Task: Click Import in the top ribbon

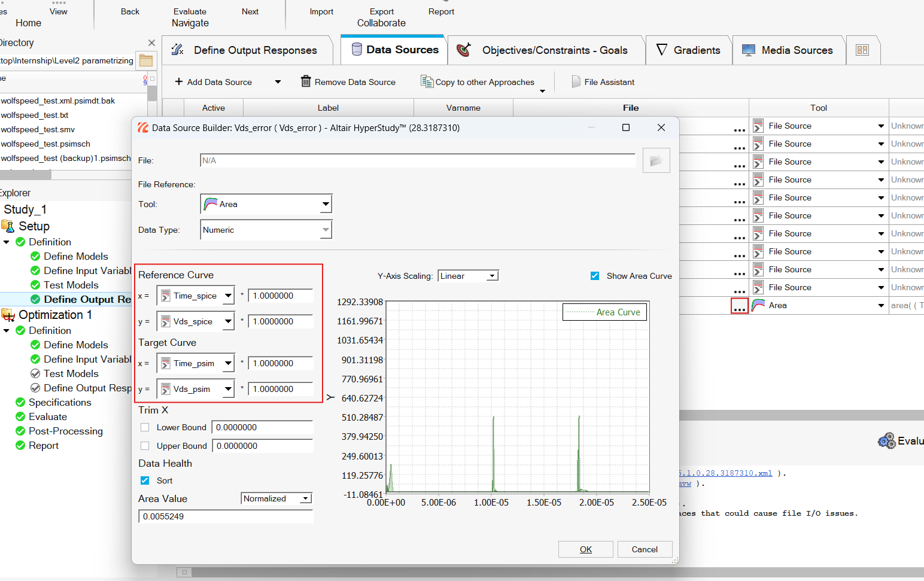Action: click(x=321, y=11)
